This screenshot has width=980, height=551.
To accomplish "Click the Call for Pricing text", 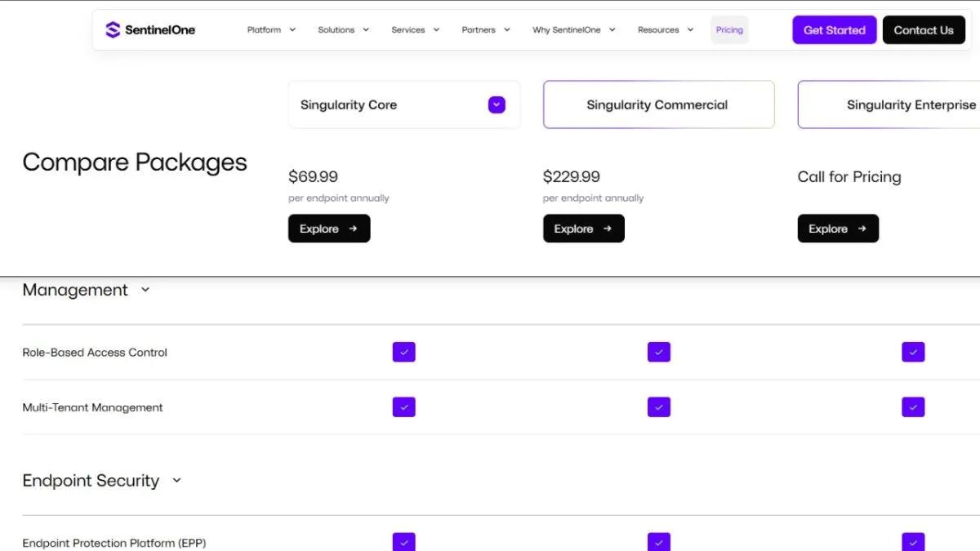I will click(849, 177).
